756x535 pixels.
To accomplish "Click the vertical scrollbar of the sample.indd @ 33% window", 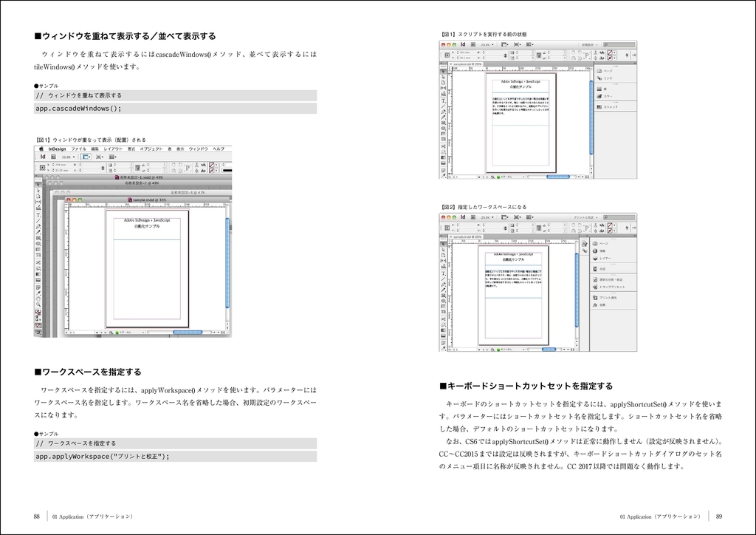I will [x=227, y=263].
